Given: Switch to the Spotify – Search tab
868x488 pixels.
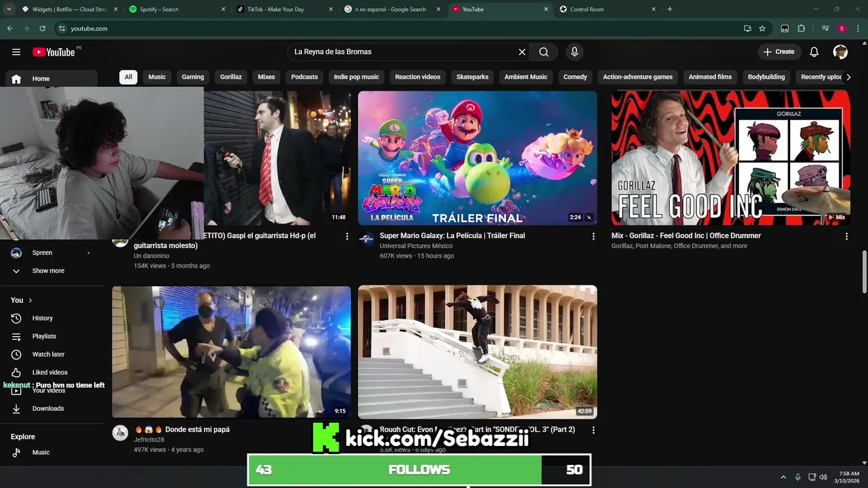Looking at the screenshot, I should tap(176, 9).
